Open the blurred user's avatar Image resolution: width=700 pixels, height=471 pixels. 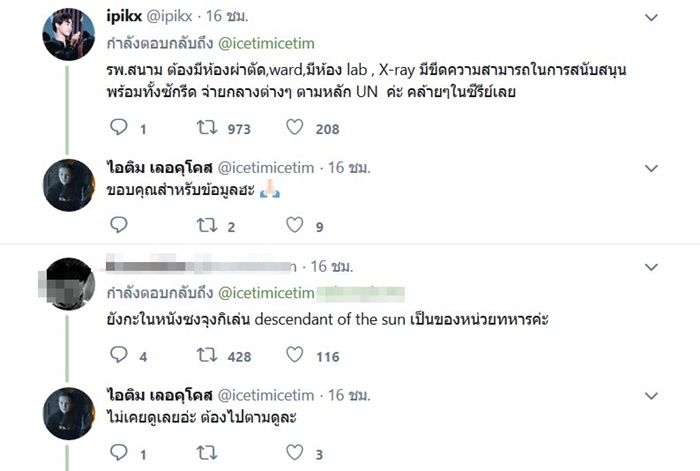[x=68, y=283]
